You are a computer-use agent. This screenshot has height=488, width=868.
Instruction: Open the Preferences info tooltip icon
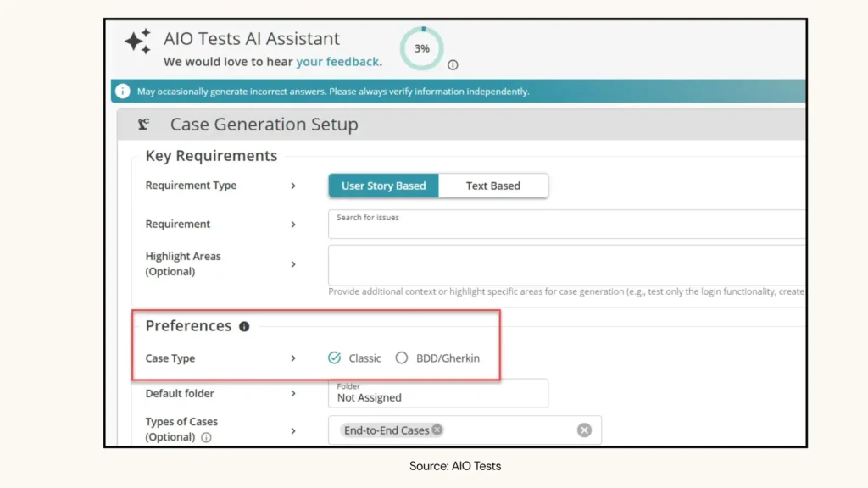tap(244, 325)
